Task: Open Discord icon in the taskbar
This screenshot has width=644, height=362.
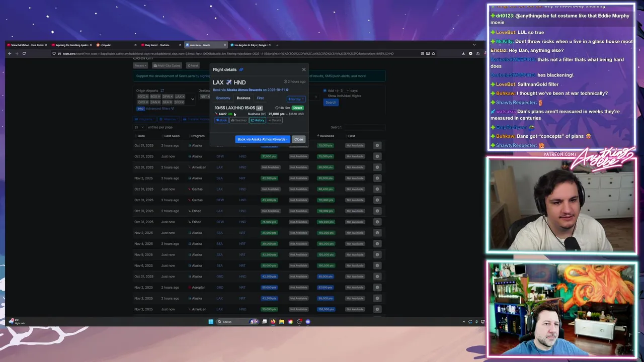Action: [308, 322]
